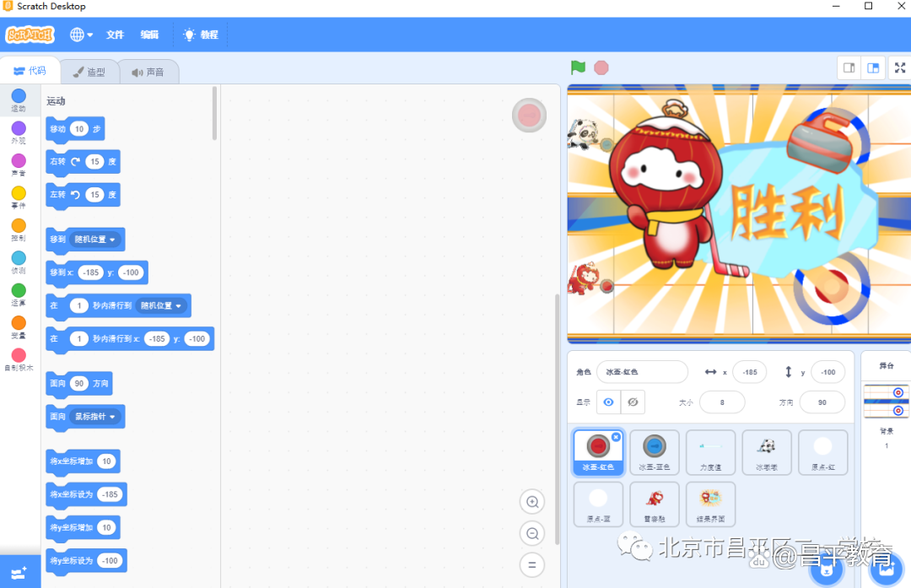This screenshot has height=588, width=911.
Task: Open the 鼠标指针 dropdown in 面向 block
Action: 96,417
